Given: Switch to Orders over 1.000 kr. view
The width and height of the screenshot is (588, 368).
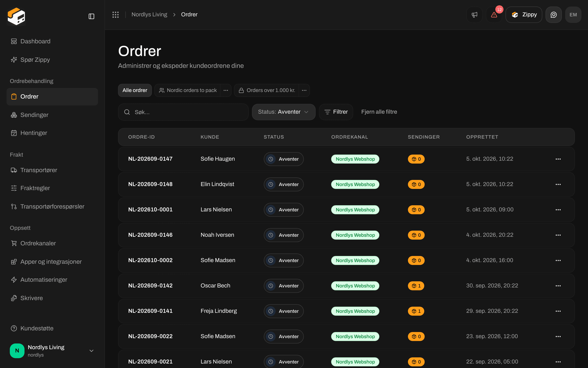Looking at the screenshot, I should 267,90.
